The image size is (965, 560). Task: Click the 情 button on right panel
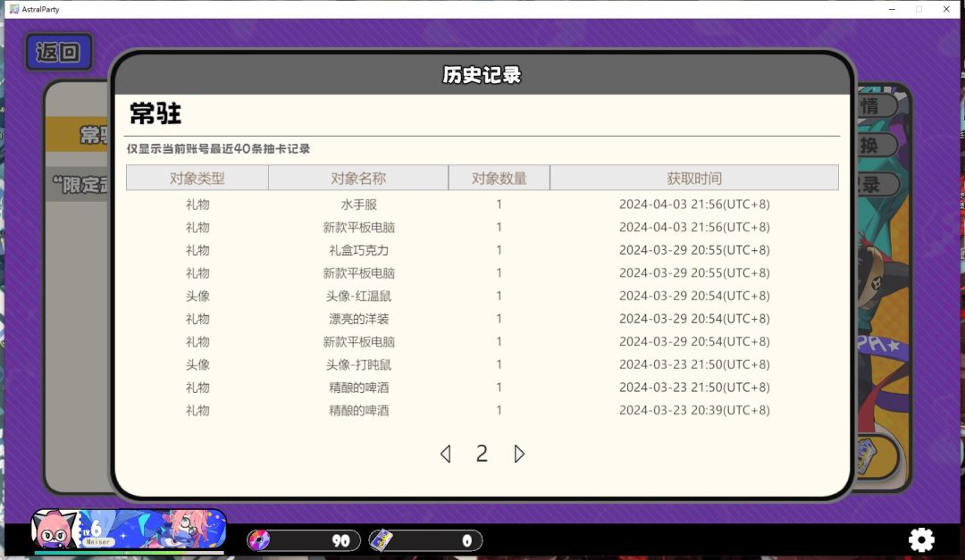click(876, 105)
